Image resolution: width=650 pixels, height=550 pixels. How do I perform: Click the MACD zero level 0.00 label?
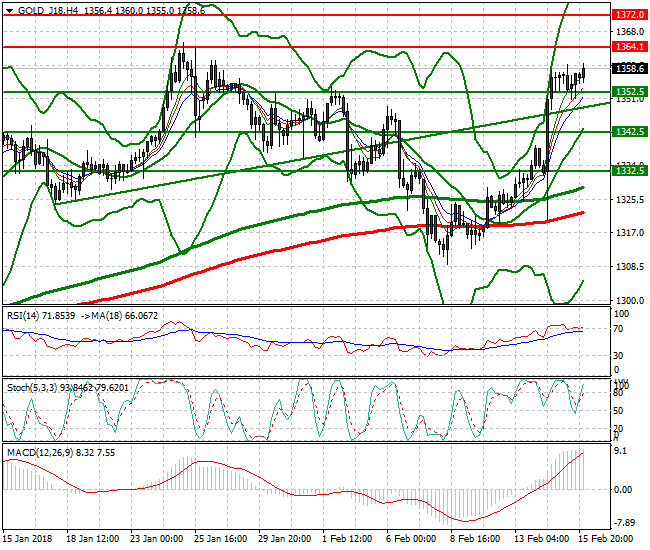623,490
